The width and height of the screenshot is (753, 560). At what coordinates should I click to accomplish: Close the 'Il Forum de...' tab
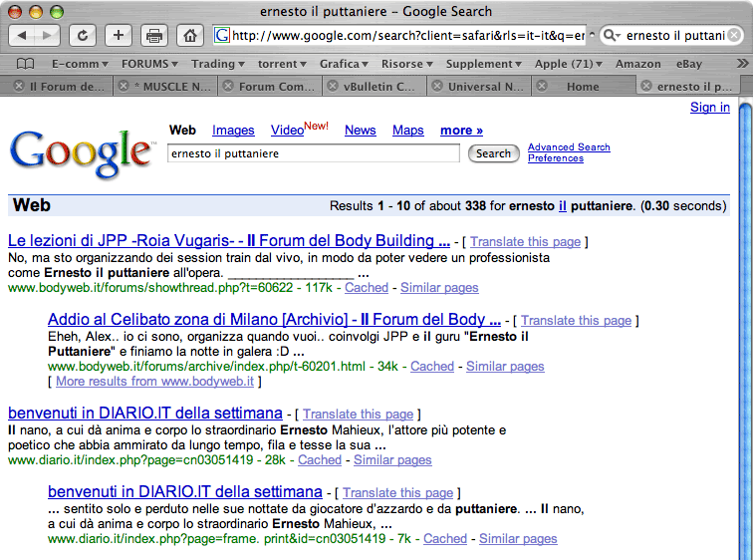(19, 87)
